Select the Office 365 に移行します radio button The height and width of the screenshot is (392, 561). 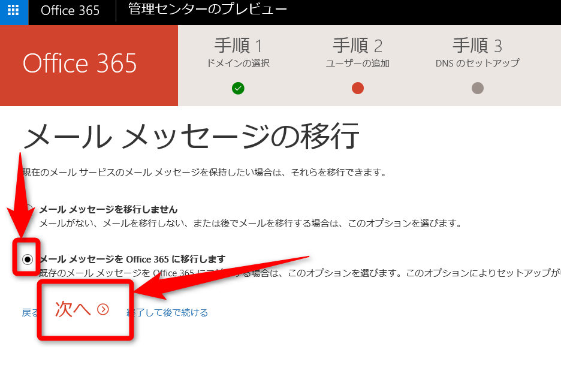click(28, 260)
